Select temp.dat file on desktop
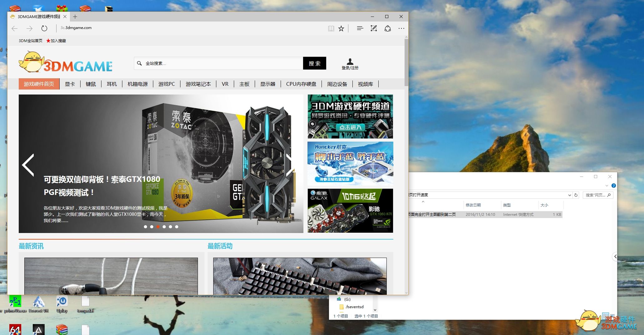644x335 pixels. coord(85,304)
